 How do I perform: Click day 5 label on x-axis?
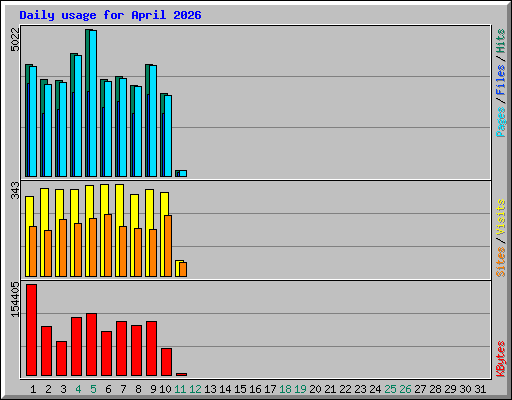93,389
